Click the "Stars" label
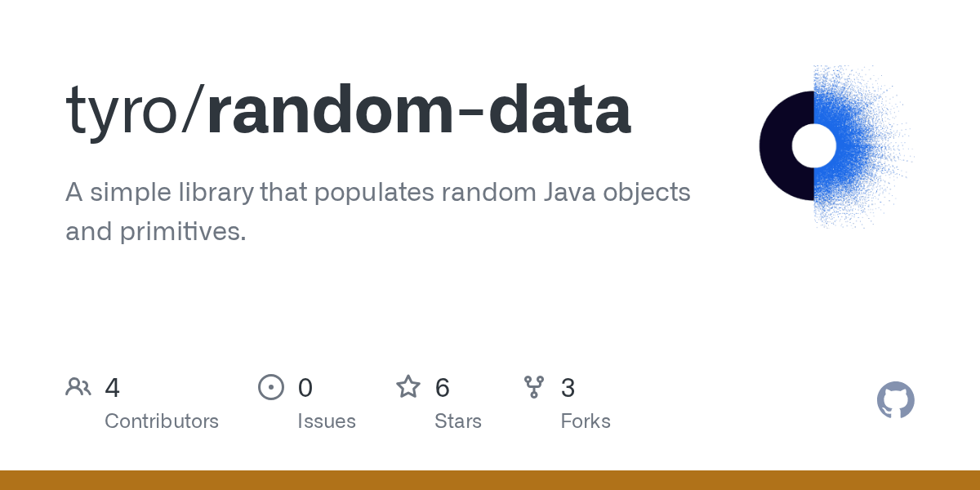Viewport: 980px width, 490px height. [458, 421]
